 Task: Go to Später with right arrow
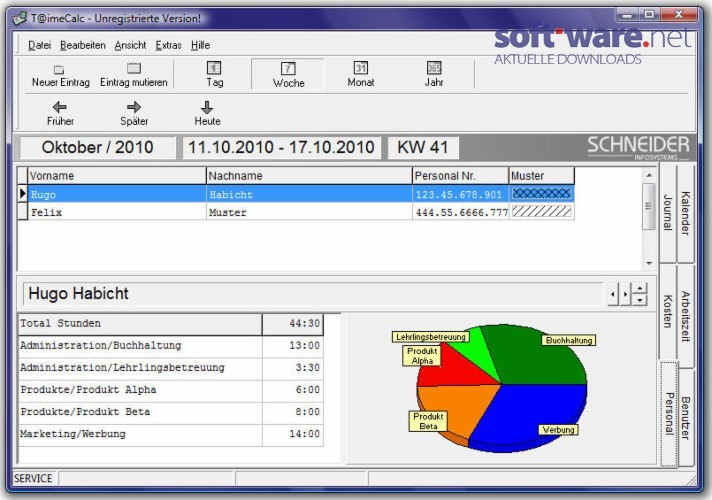[134, 107]
